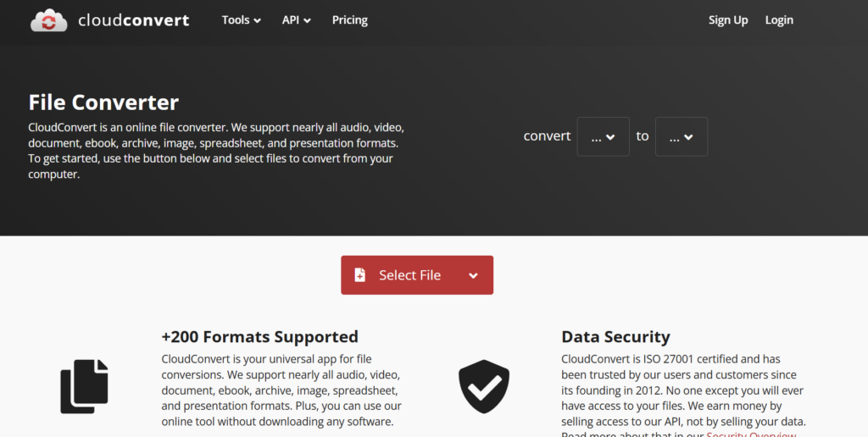Viewport: 868px width, 437px height.
Task: Go to the Pricing page
Action: pyautogui.click(x=350, y=20)
